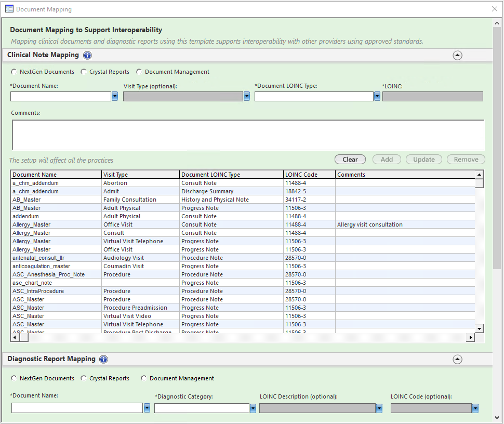Collapse the Diagnostic Report Mapping section

pos(457,359)
